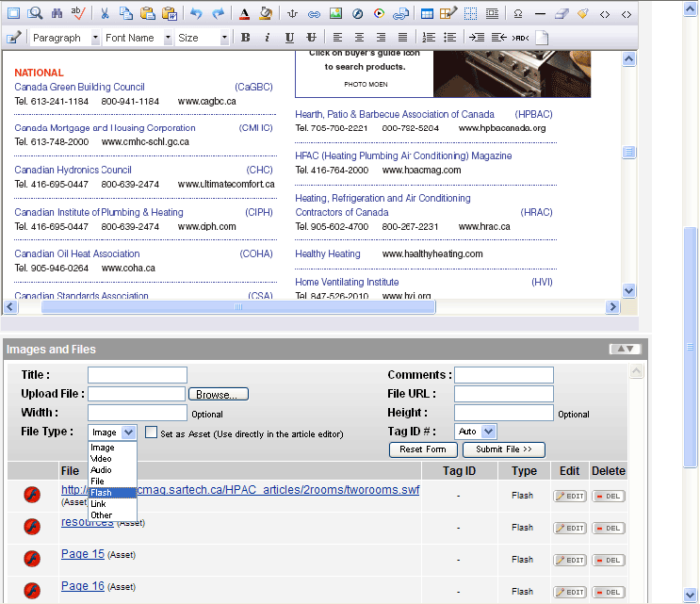Insert an anchor
Image resolution: width=700 pixels, height=604 pixels.
(292, 14)
